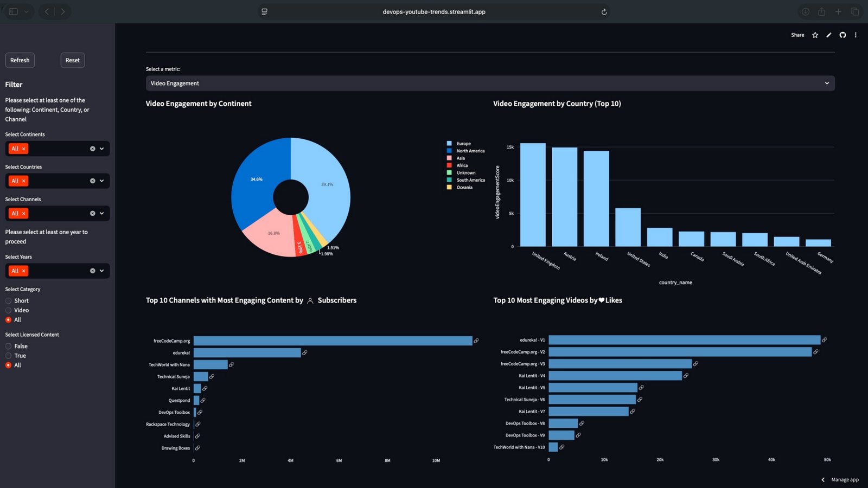Open the link icon for Technical Suneja - V6
The image size is (868, 488).
[640, 400]
